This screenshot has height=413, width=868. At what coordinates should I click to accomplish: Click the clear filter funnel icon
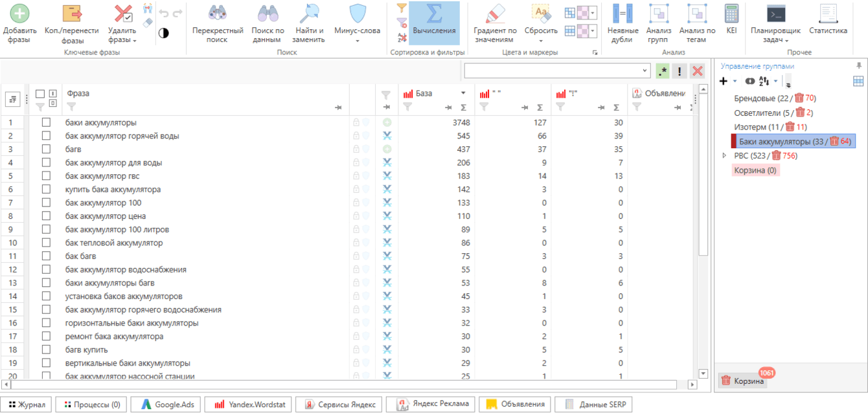pos(402,23)
